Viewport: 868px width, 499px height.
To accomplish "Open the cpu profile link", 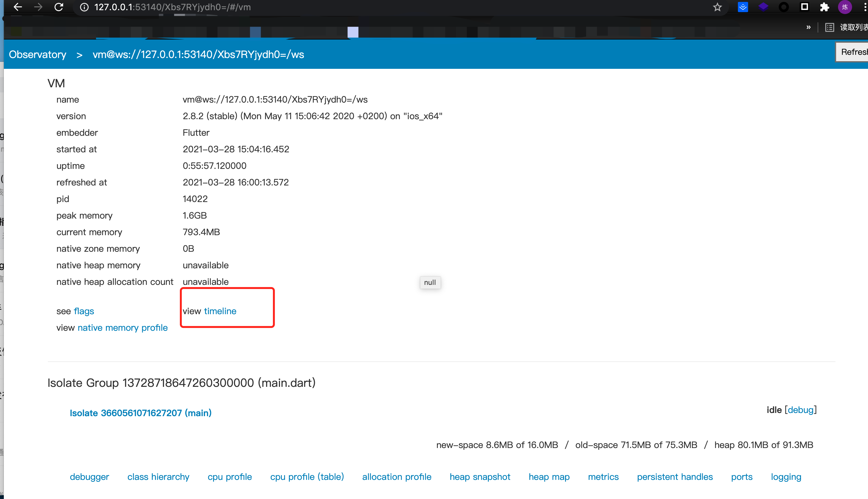I will 230,477.
